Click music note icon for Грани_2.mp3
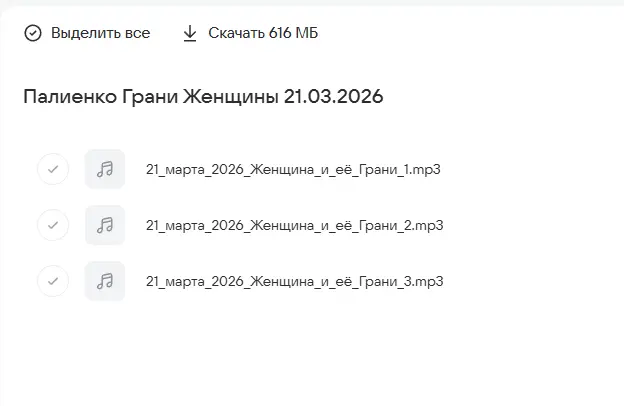 pos(105,226)
